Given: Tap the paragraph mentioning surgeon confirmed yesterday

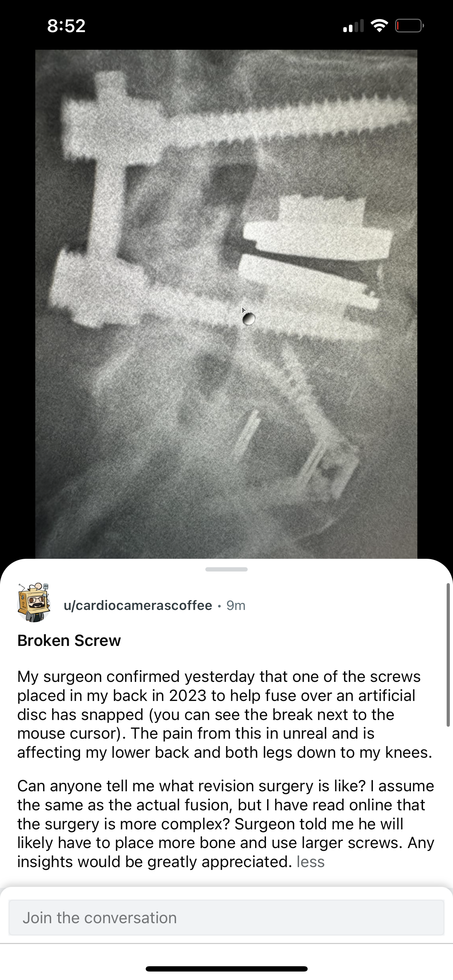Looking at the screenshot, I should tap(225, 714).
